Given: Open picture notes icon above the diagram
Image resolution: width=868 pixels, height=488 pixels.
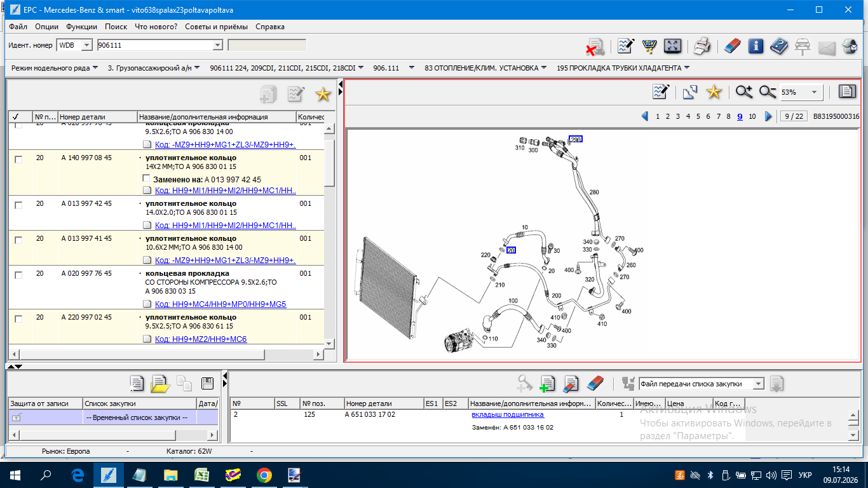Looking at the screenshot, I should point(661,92).
